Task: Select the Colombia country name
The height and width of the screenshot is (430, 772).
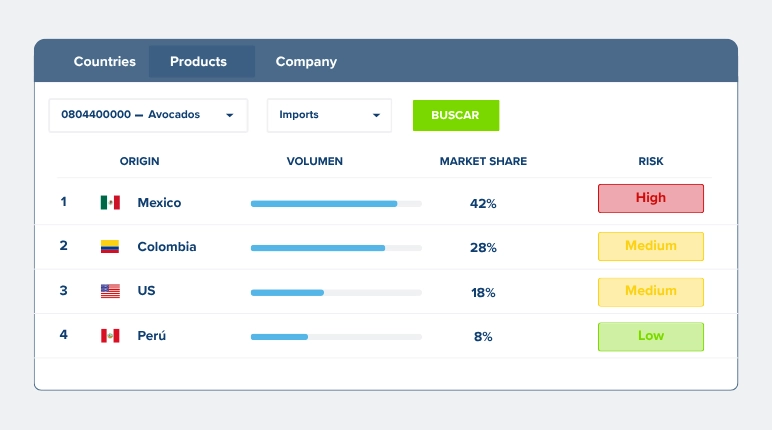Action: click(x=166, y=246)
